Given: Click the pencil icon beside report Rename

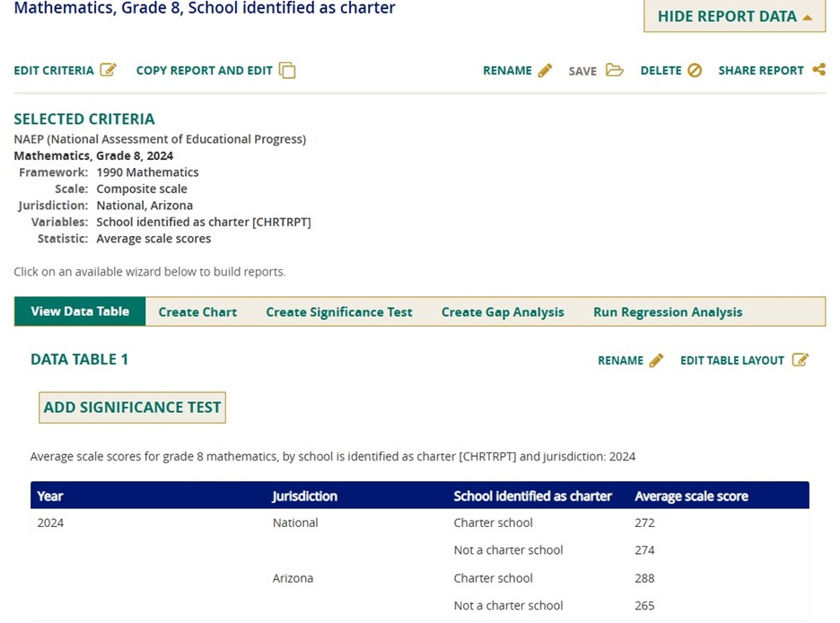Looking at the screenshot, I should (x=545, y=70).
